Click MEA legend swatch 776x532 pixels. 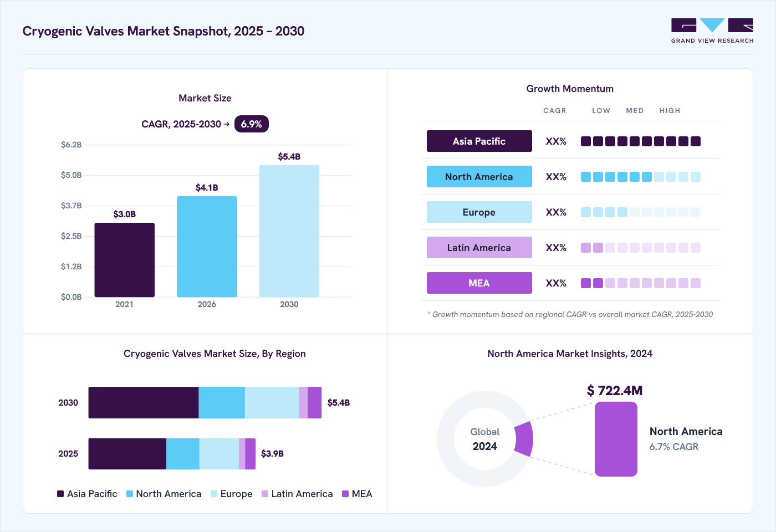pyautogui.click(x=345, y=494)
